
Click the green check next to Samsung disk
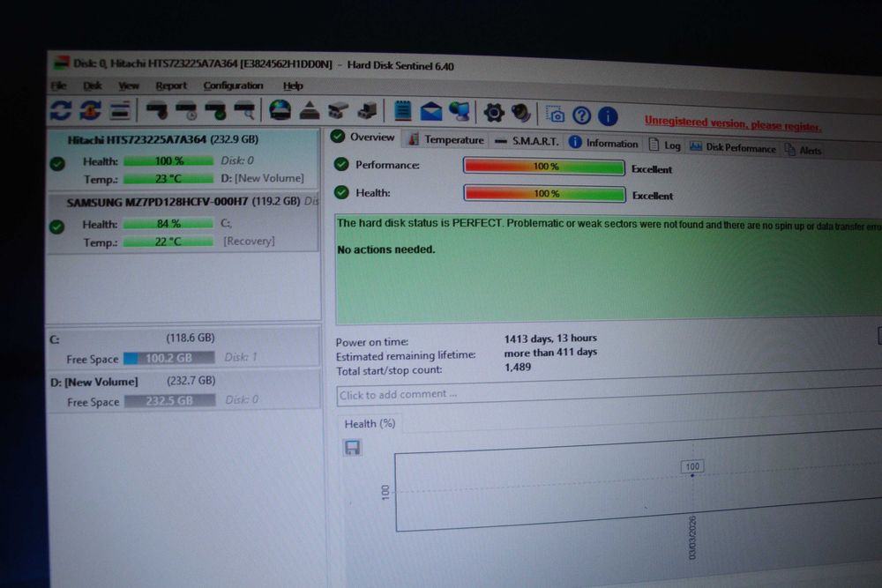57,227
